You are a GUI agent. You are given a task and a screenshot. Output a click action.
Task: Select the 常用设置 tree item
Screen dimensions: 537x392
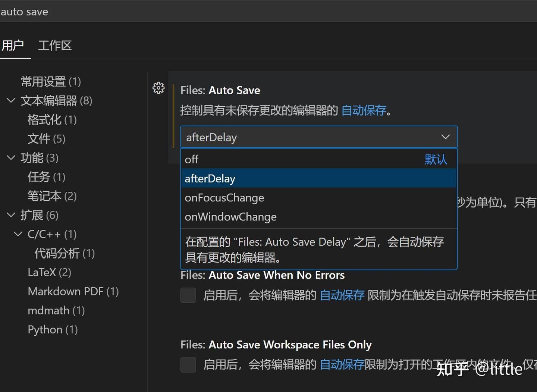pos(44,81)
